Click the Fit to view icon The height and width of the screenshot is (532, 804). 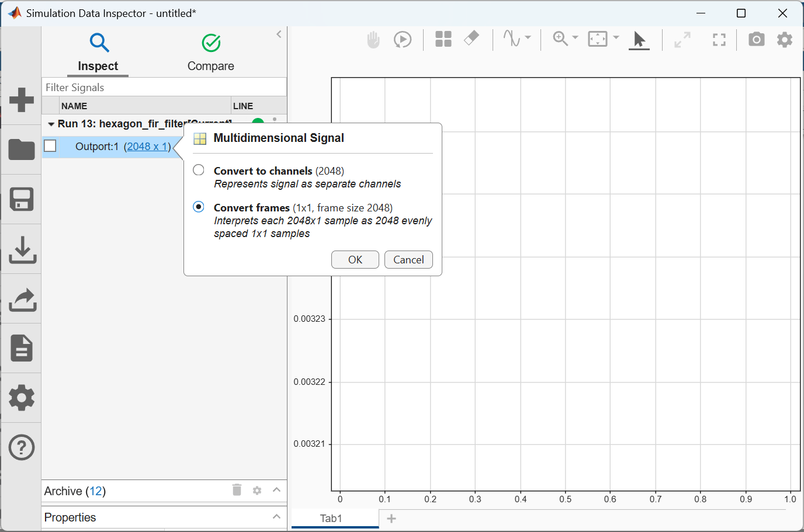click(598, 39)
